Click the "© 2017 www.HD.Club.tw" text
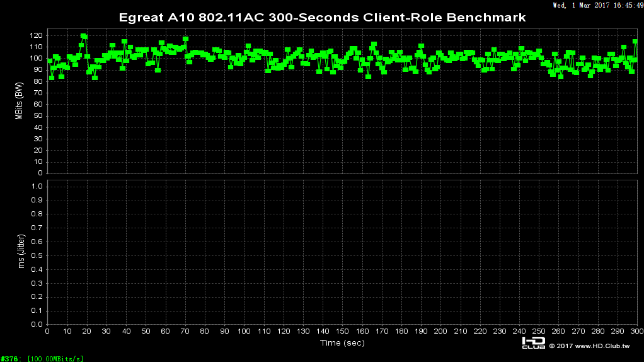This screenshot has height=362, width=644. pos(589,346)
